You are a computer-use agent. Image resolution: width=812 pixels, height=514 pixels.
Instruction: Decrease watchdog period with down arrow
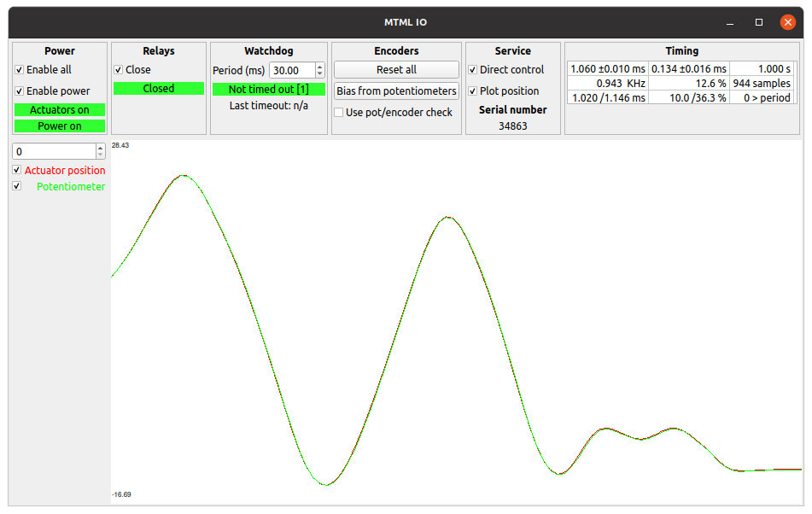[x=319, y=74]
